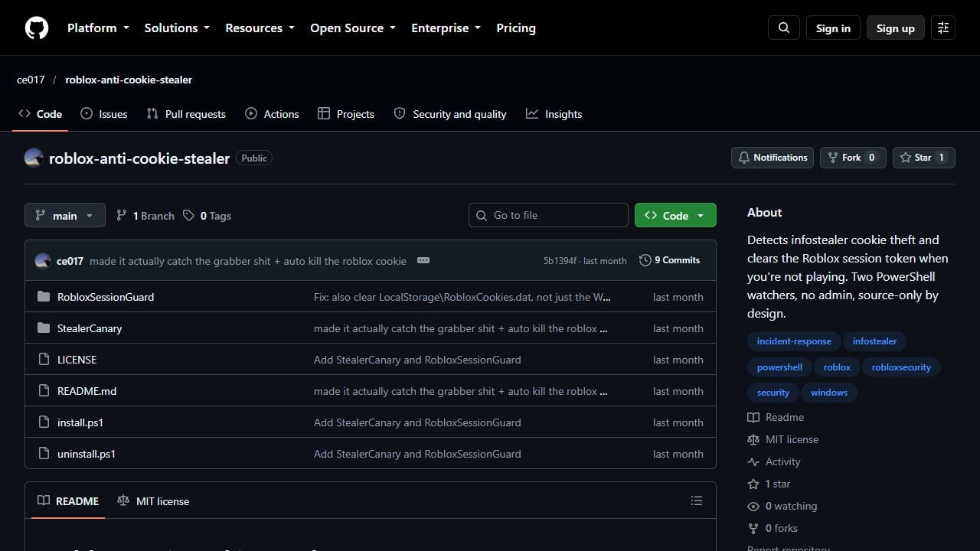This screenshot has height=551, width=980.
Task: Click the ce017 avatar beside the repository title
Action: point(34,158)
